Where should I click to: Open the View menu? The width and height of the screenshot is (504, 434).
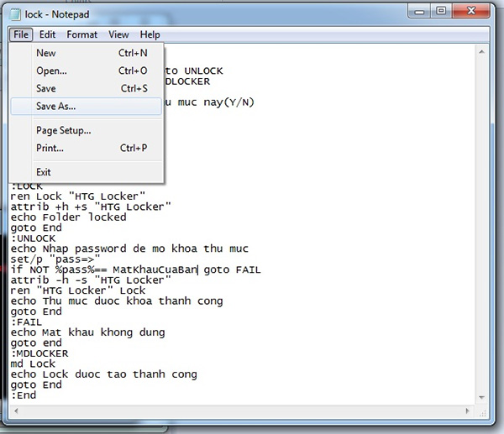[x=118, y=34]
